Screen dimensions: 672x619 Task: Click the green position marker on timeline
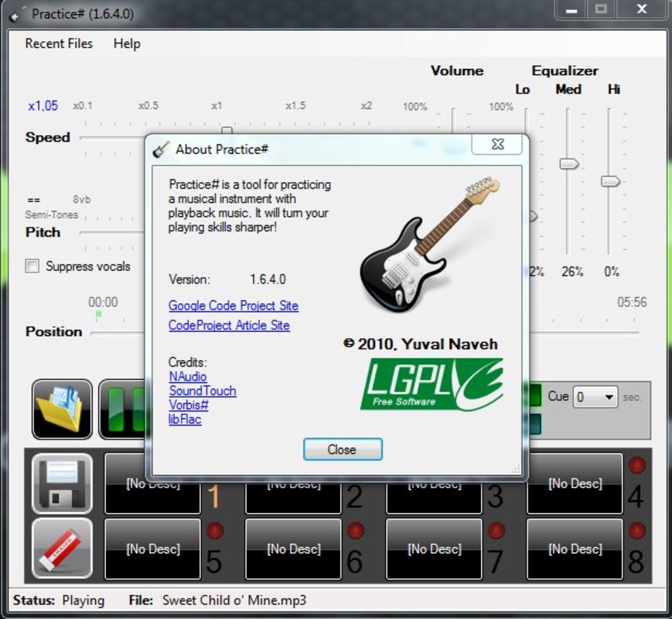pos(99,314)
